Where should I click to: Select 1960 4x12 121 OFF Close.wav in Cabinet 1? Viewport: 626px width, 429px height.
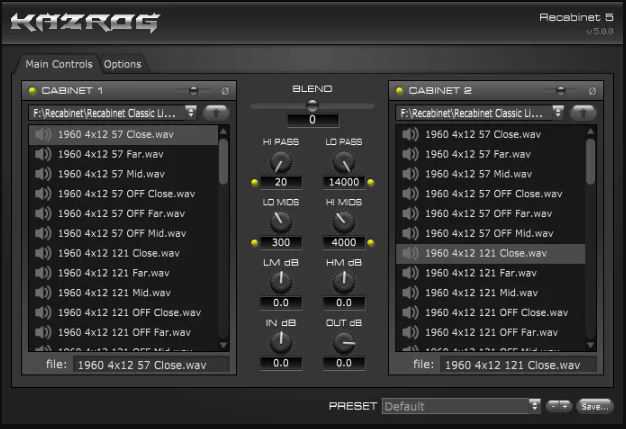(x=123, y=312)
